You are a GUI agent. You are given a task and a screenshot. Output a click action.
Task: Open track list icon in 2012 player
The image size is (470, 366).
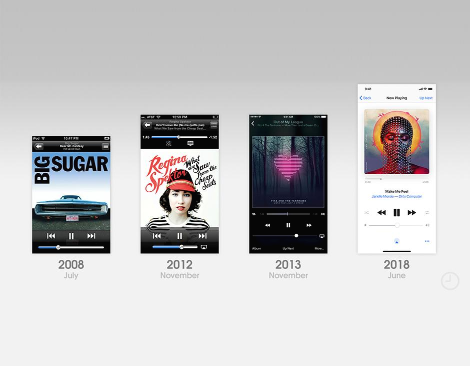tap(214, 125)
